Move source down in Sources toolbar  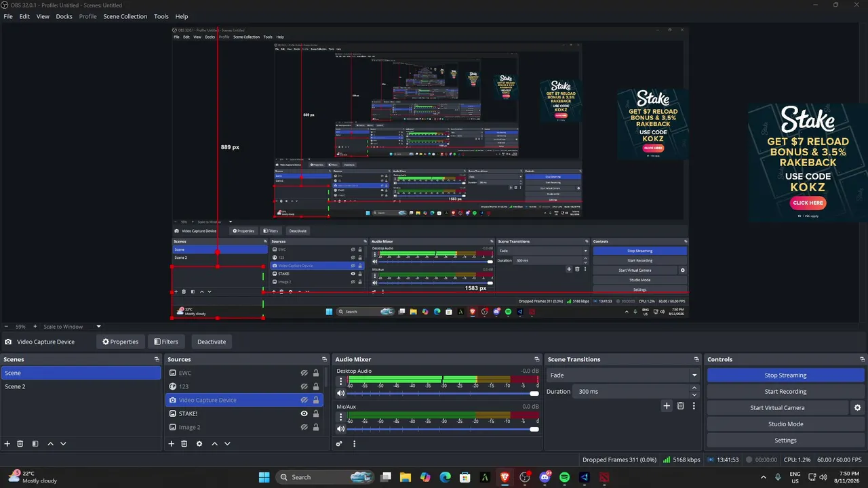(227, 444)
